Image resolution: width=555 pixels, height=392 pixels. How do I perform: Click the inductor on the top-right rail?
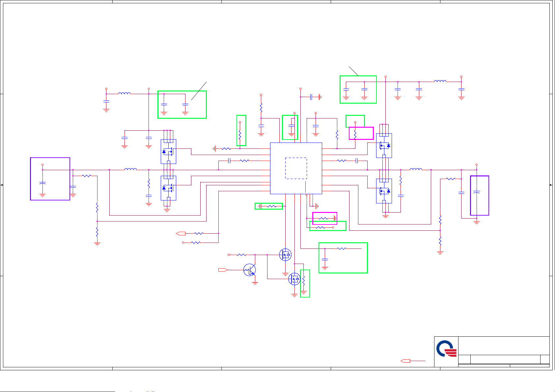coord(440,81)
